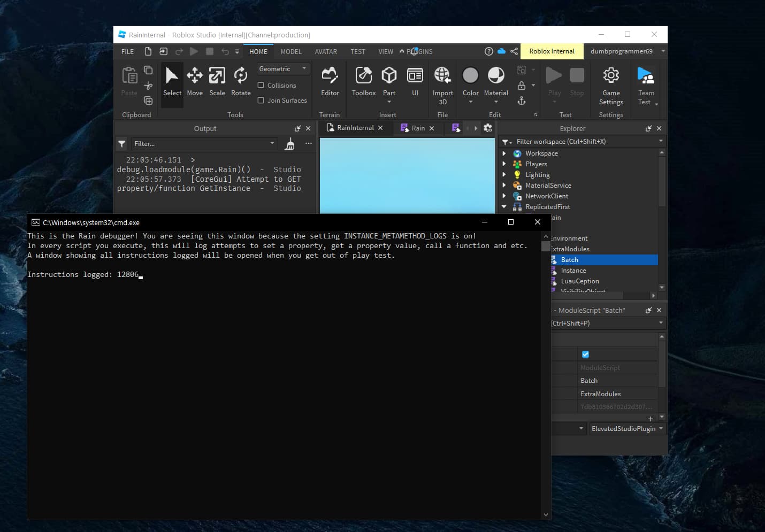Activate the Scale tool
Screen dimensions: 765x532
click(x=217, y=83)
